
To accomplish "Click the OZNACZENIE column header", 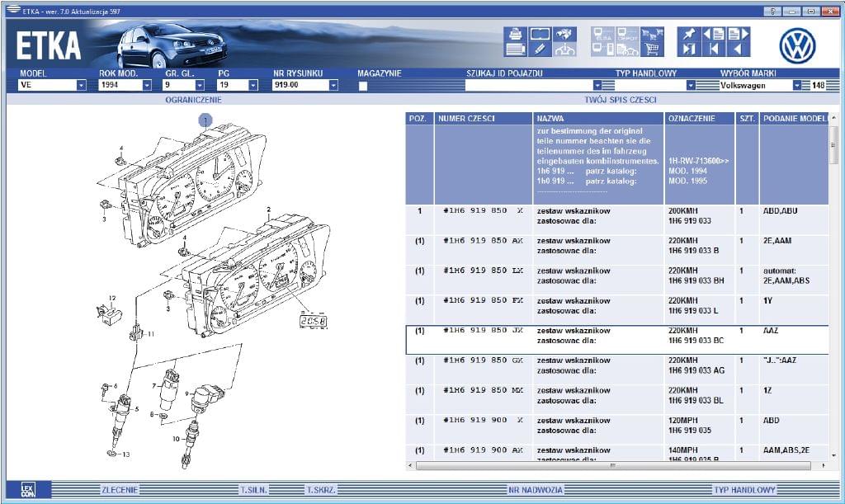I will [700, 119].
